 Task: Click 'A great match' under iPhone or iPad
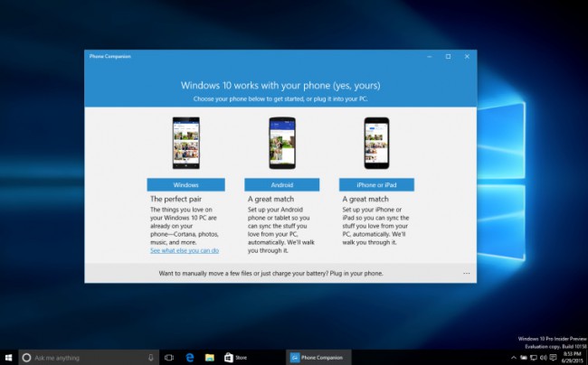coord(365,199)
